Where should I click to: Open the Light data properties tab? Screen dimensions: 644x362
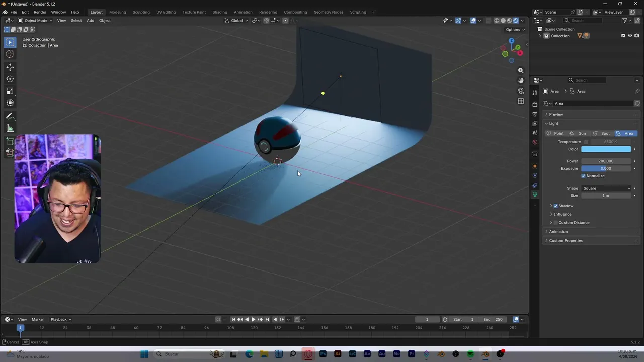535,195
